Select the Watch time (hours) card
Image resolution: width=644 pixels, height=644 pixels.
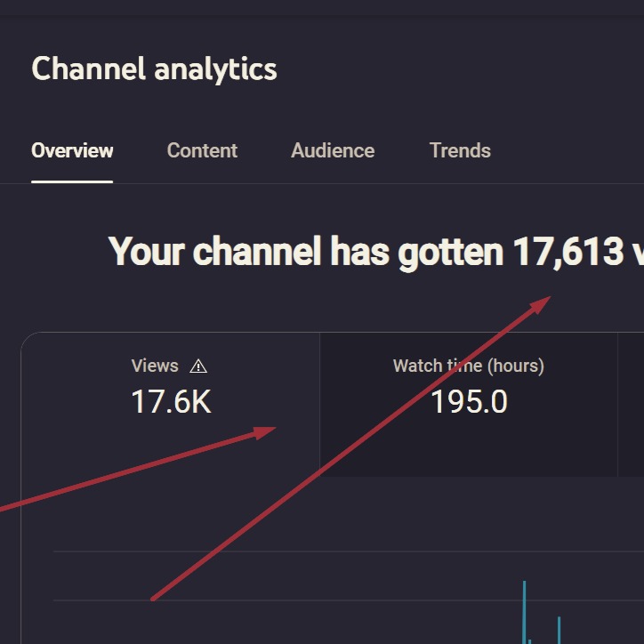[x=469, y=405]
